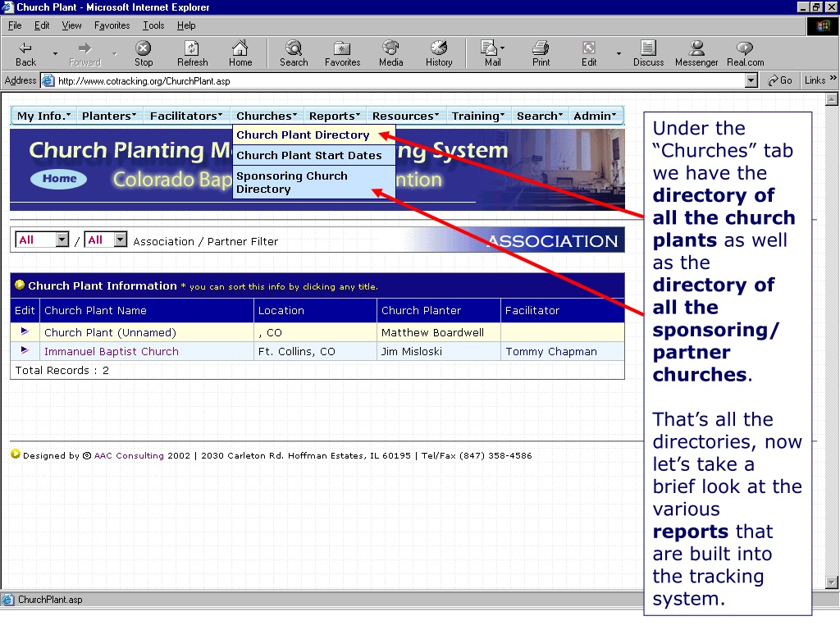Image resolution: width=840 pixels, height=630 pixels.
Task: Open the Media toolbar icon
Action: (x=391, y=53)
